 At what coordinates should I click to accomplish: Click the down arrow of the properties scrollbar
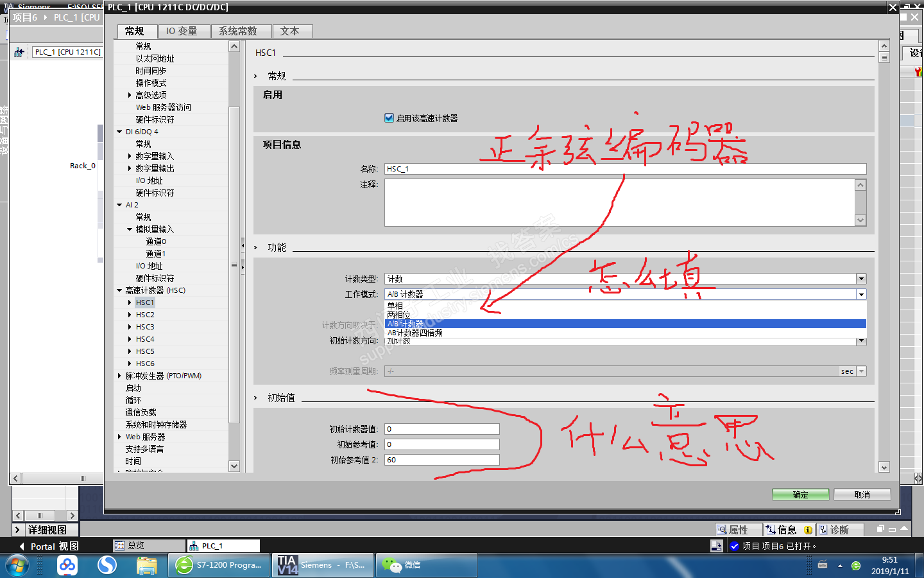coord(884,468)
